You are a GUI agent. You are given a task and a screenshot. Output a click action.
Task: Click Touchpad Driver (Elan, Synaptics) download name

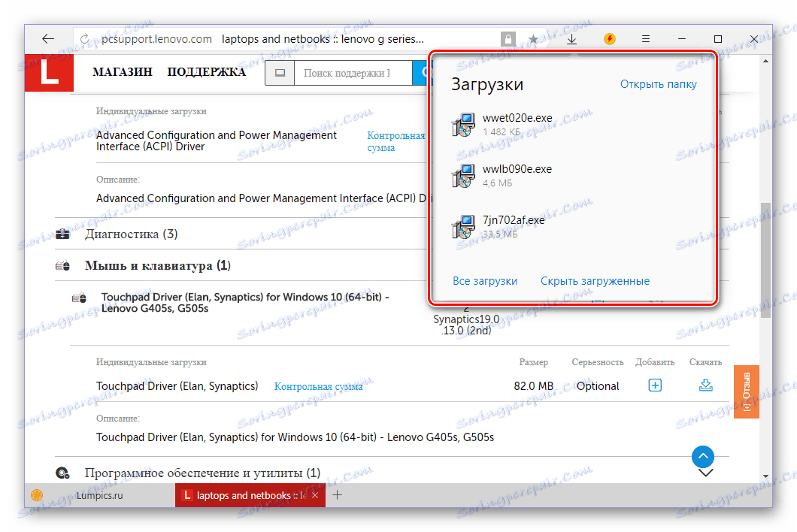[x=177, y=386]
